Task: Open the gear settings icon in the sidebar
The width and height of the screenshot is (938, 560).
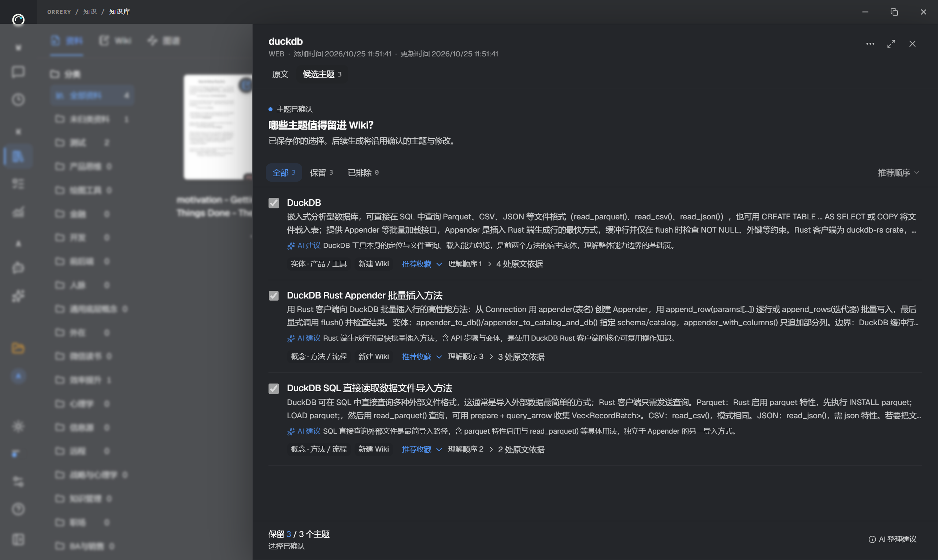Action: click(18, 426)
